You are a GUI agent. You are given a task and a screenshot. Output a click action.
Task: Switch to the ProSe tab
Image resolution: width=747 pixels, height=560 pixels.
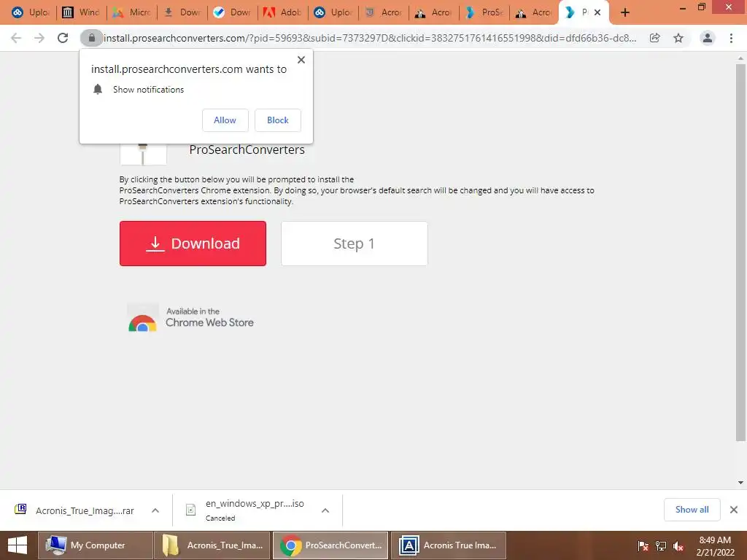484,12
